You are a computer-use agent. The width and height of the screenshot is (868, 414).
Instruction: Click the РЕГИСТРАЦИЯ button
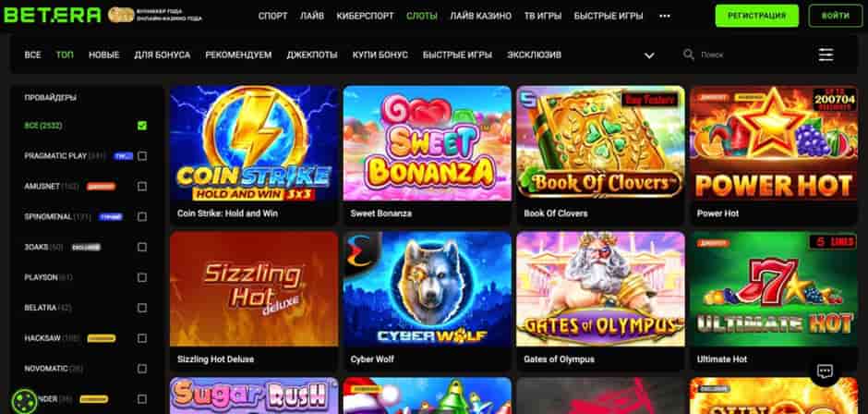[x=757, y=16]
